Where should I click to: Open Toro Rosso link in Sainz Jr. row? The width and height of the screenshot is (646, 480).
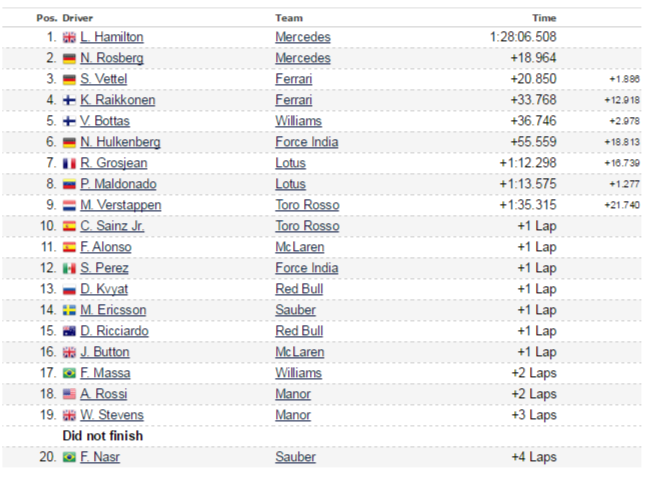click(307, 226)
